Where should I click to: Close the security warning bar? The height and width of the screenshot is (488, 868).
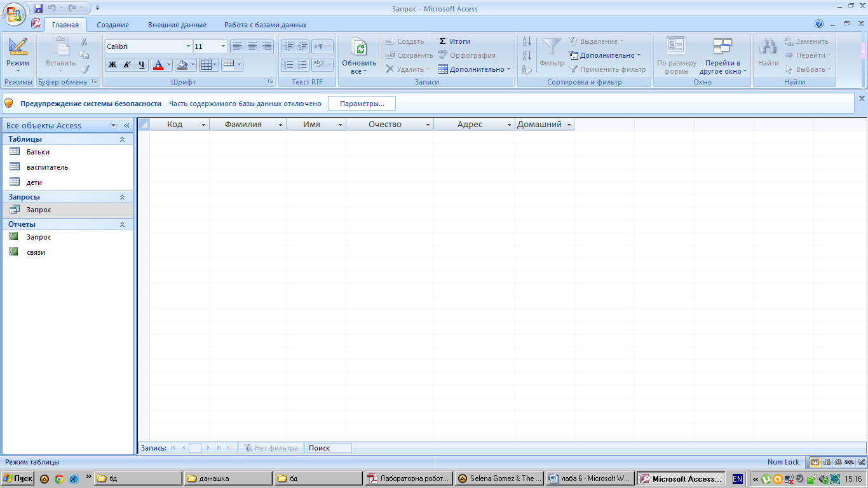[862, 98]
